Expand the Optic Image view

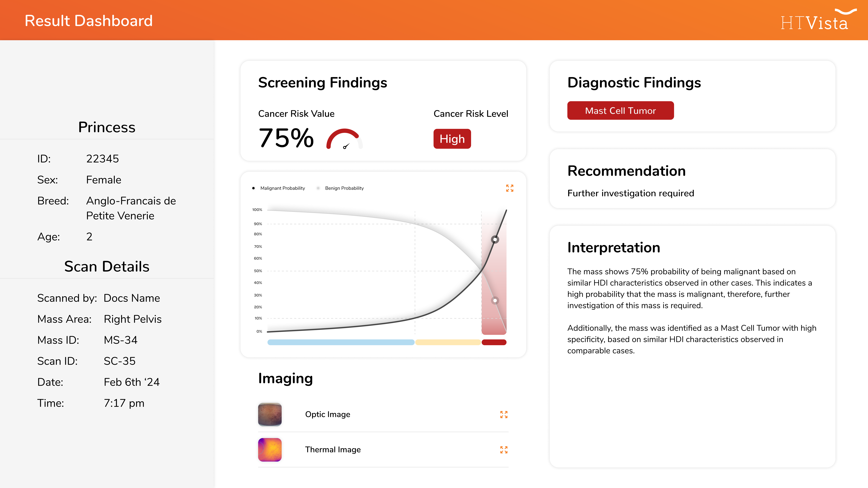click(504, 415)
